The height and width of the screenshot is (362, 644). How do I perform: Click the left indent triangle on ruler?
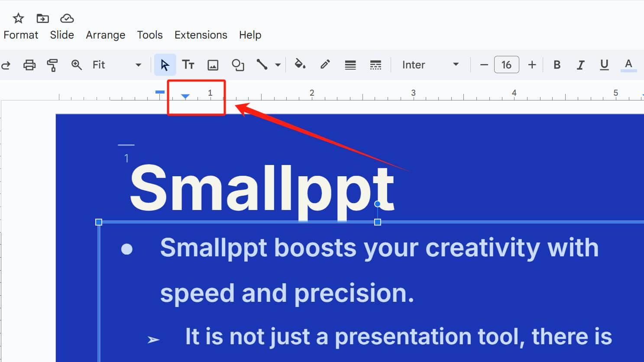pyautogui.click(x=185, y=96)
